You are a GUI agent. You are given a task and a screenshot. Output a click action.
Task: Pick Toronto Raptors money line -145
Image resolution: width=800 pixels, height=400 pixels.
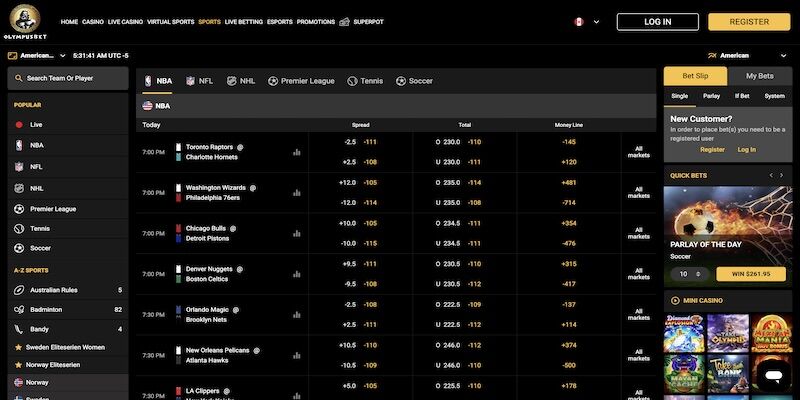coord(569,142)
